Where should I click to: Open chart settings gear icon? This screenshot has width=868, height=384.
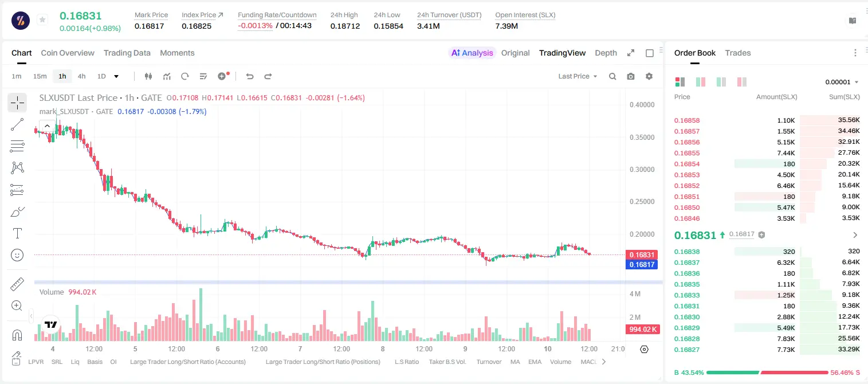click(x=649, y=76)
